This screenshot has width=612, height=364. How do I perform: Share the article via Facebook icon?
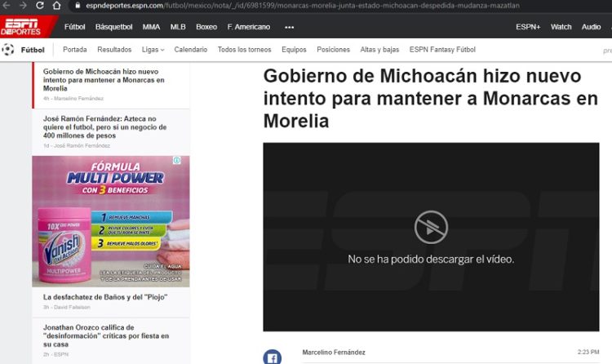point(272,357)
